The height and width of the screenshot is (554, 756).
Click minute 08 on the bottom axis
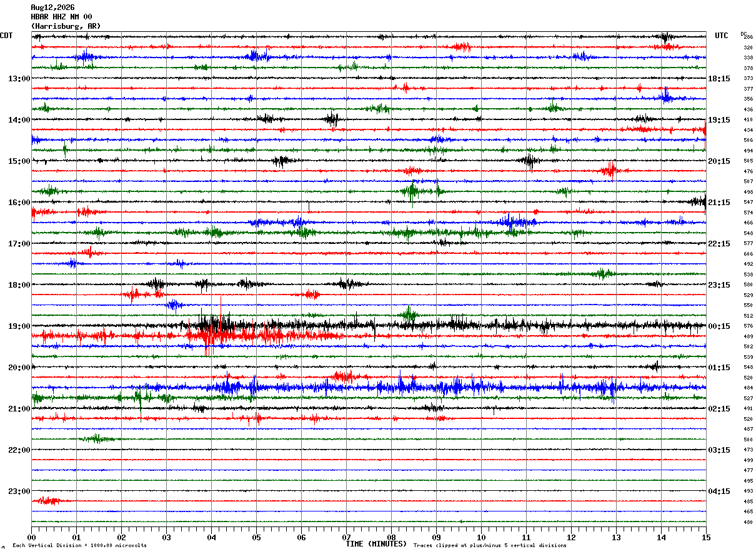point(392,537)
